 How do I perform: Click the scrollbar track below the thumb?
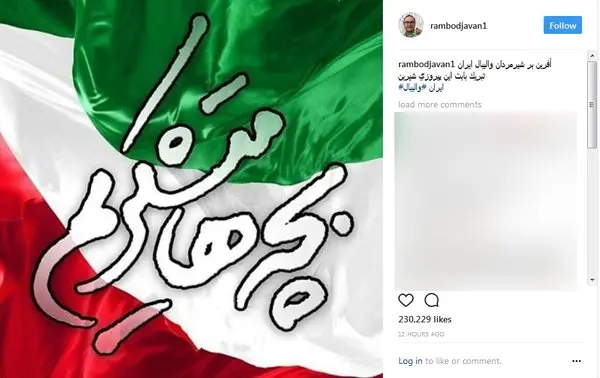(592, 212)
